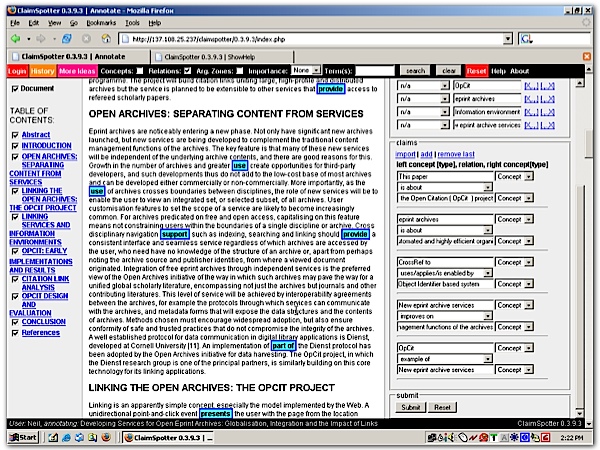Open the n/a dropdown beside eprint archives
Image resolution: width=600 pixels, height=450 pixels.
coord(423,99)
